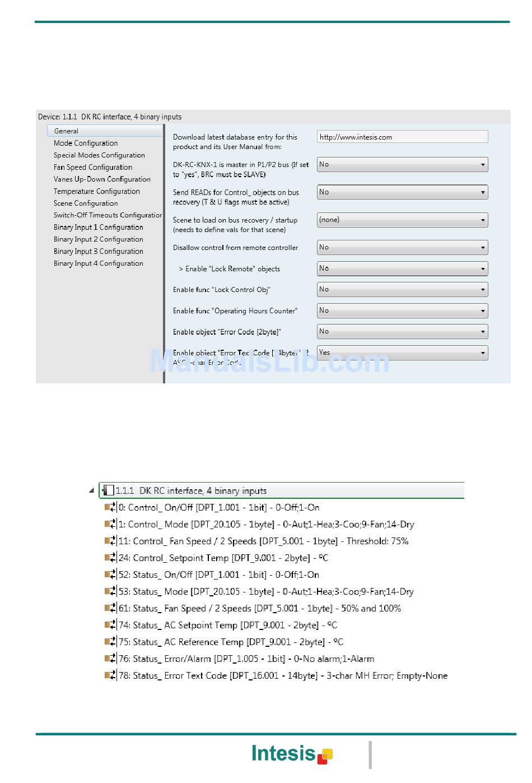
Task: Open Enable object "Error Text Code" dropdown
Action: [402, 353]
